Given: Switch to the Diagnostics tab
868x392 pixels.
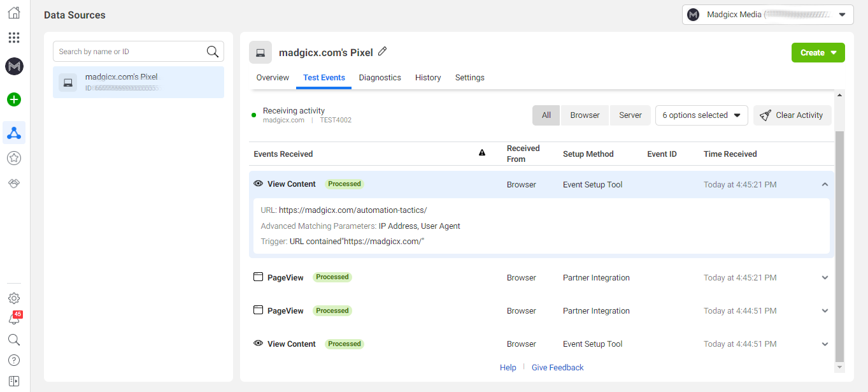Looking at the screenshot, I should pyautogui.click(x=380, y=78).
